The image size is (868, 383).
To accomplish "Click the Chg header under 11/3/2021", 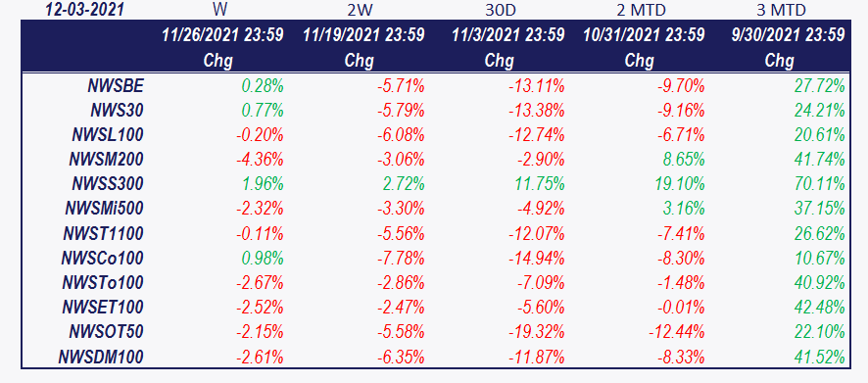I will (x=500, y=61).
